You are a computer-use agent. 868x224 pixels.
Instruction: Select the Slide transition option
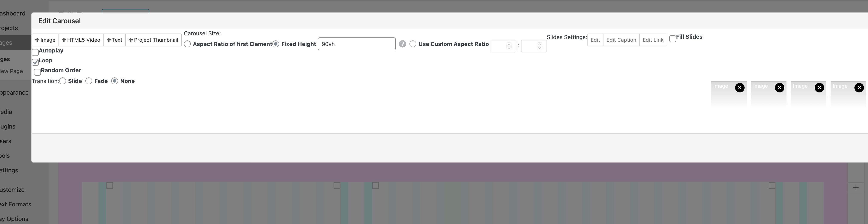coord(63,81)
